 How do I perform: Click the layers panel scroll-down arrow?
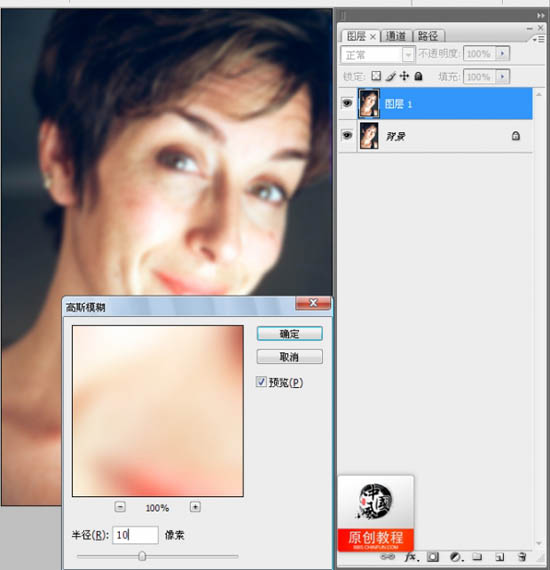(x=539, y=543)
